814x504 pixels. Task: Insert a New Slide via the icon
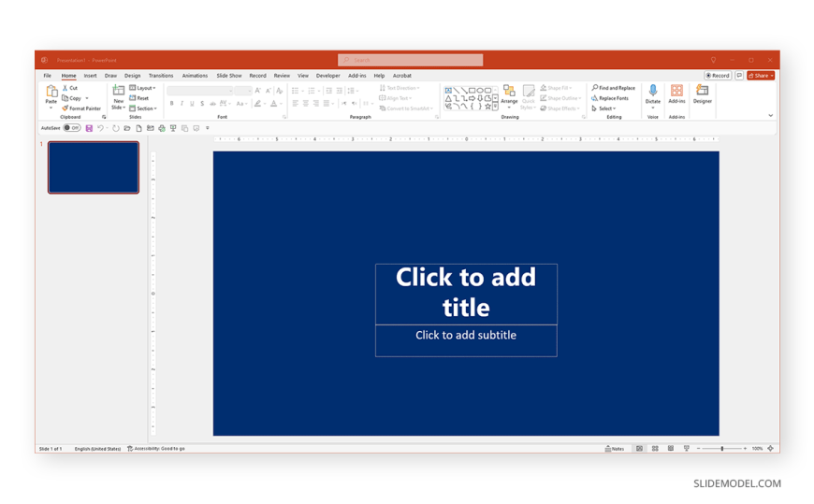[119, 91]
